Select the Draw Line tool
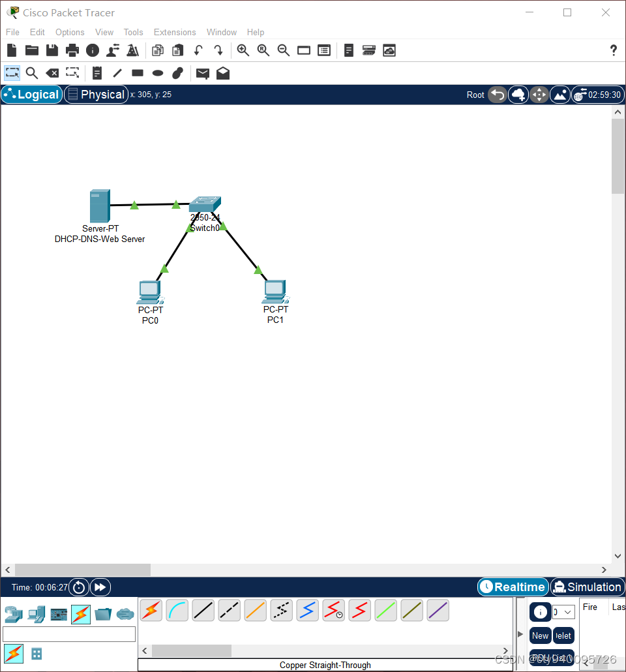626x672 pixels. [117, 73]
